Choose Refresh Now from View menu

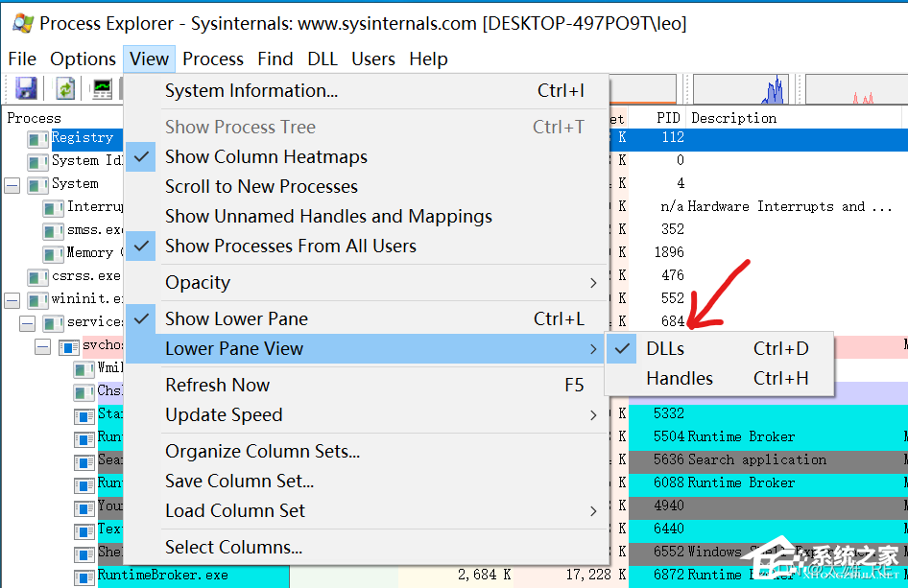pyautogui.click(x=218, y=386)
